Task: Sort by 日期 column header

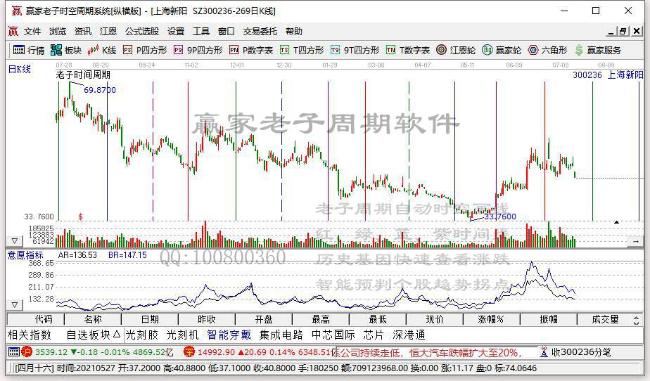Action: click(x=150, y=319)
